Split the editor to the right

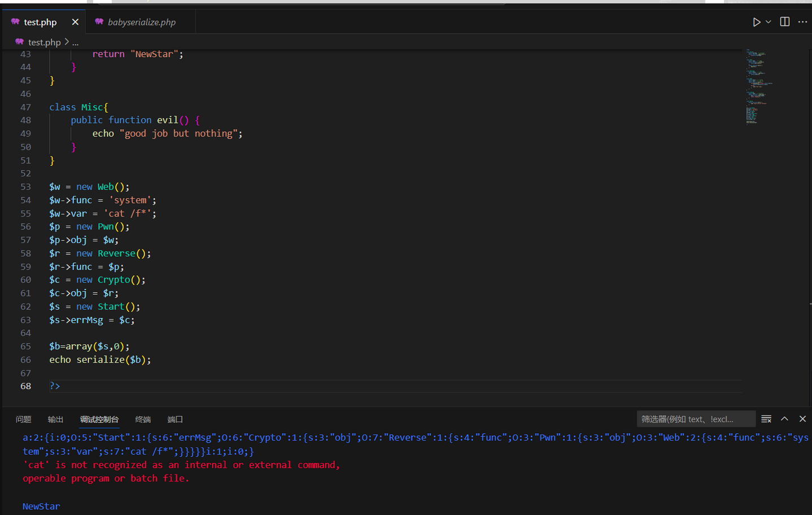point(784,21)
